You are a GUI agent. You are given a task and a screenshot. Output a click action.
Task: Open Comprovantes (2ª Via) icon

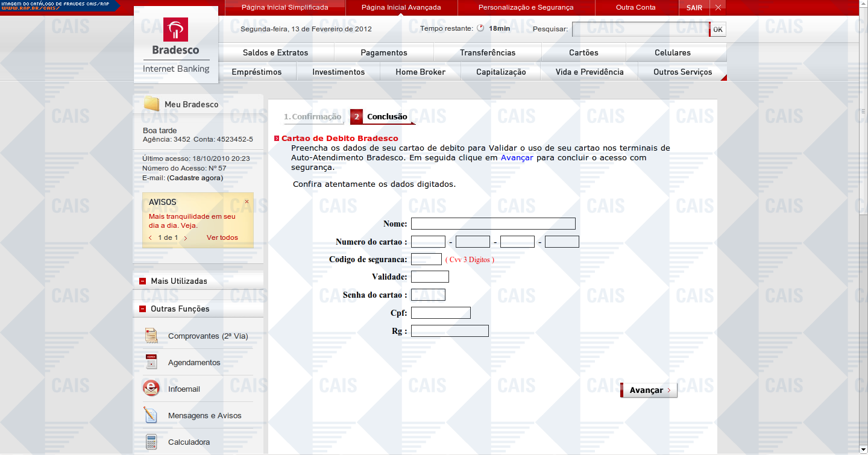click(151, 336)
